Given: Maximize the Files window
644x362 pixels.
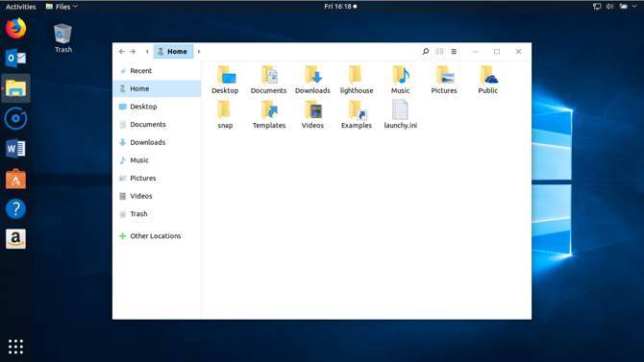Looking at the screenshot, I should click(x=497, y=51).
